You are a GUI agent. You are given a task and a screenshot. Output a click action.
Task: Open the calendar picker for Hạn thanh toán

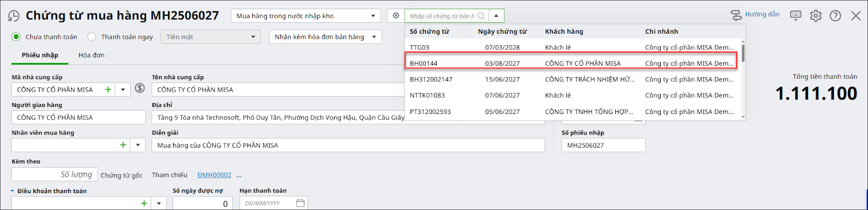(x=301, y=203)
